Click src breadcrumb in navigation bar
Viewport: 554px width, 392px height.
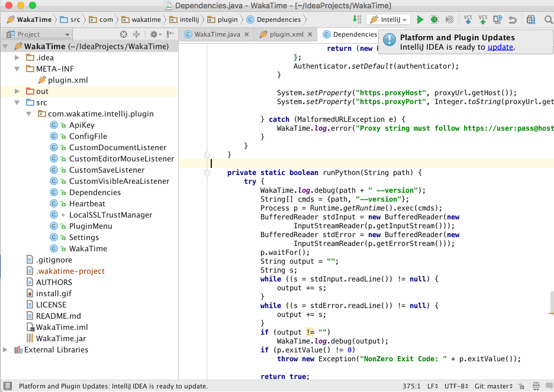(70, 20)
